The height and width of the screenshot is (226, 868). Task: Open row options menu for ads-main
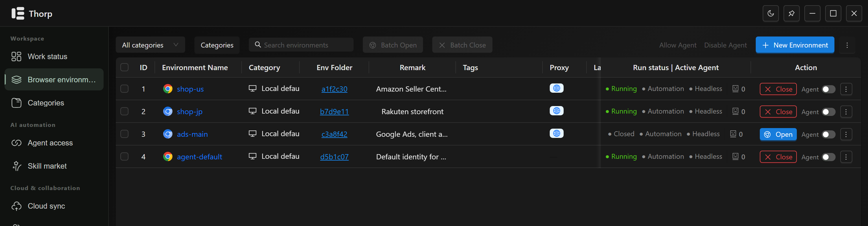click(x=846, y=134)
